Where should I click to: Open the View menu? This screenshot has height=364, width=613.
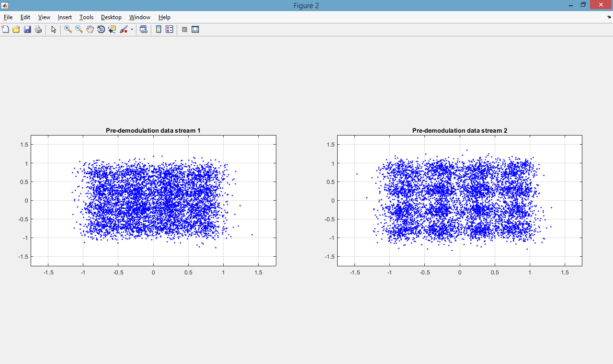(44, 17)
